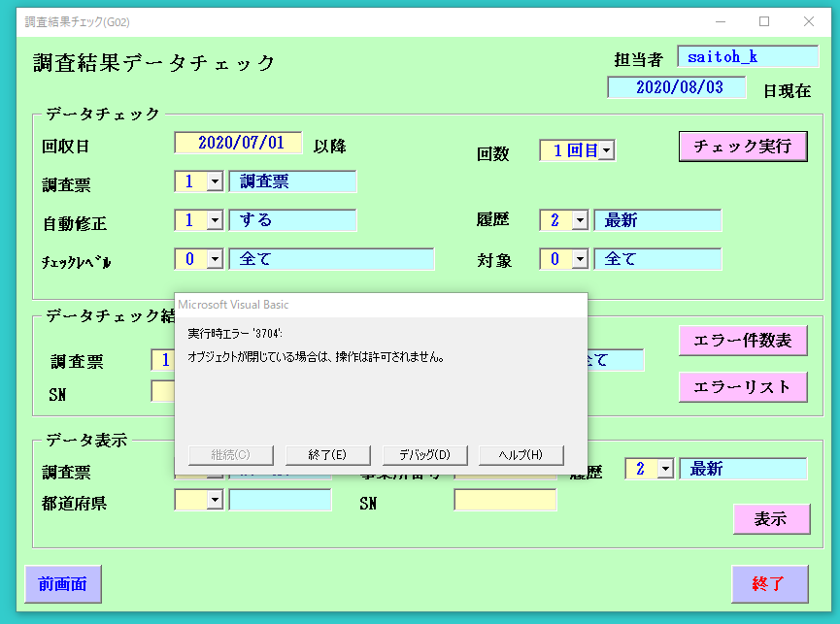
Task: Click 終了(E) in error dialog
Action: click(328, 455)
